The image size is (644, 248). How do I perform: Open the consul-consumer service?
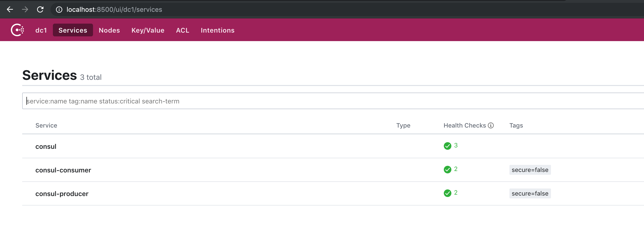point(63,170)
